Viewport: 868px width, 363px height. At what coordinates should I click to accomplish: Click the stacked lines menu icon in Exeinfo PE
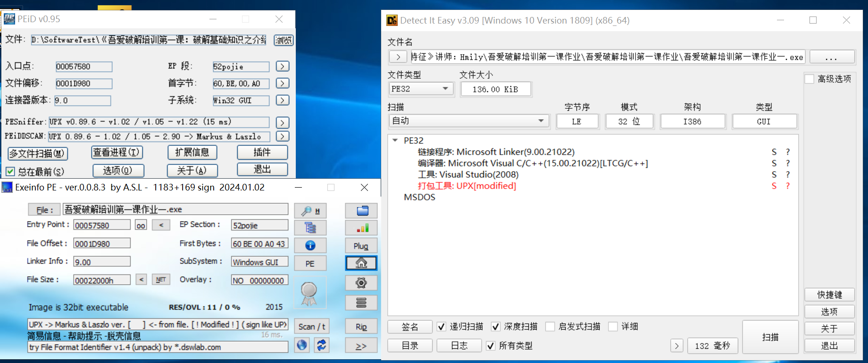(361, 302)
